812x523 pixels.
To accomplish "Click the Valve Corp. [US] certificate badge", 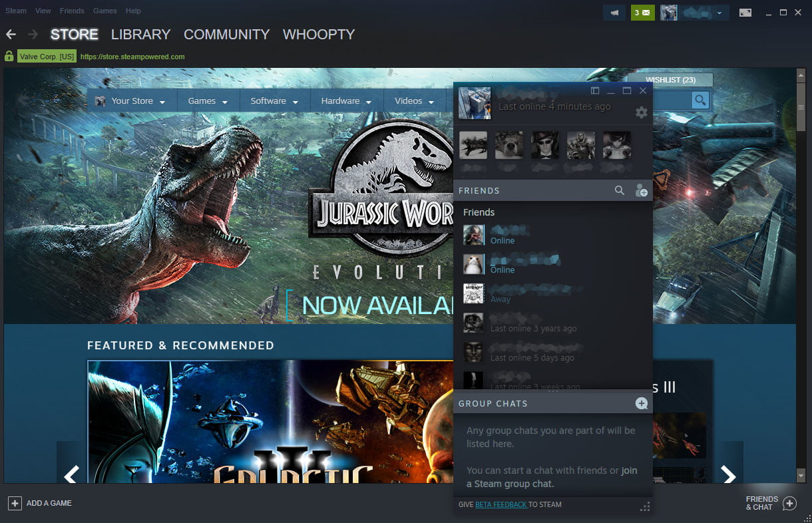I will click(x=47, y=57).
